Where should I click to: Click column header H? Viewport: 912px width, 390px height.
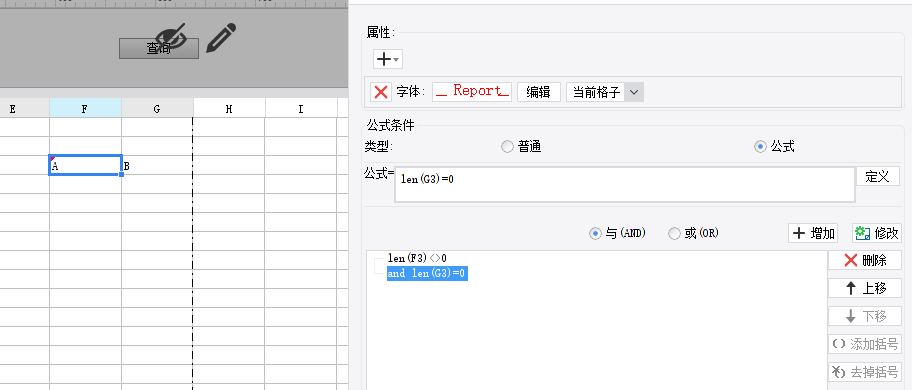tap(229, 109)
